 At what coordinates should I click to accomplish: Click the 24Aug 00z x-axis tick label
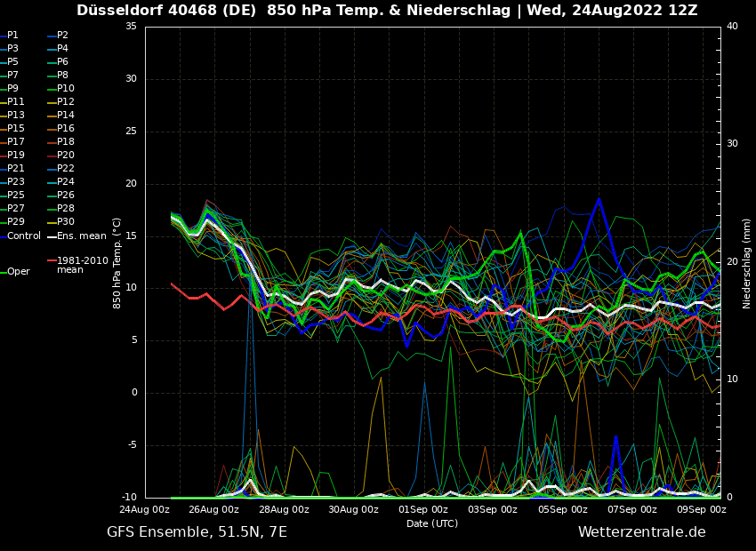[145, 510]
